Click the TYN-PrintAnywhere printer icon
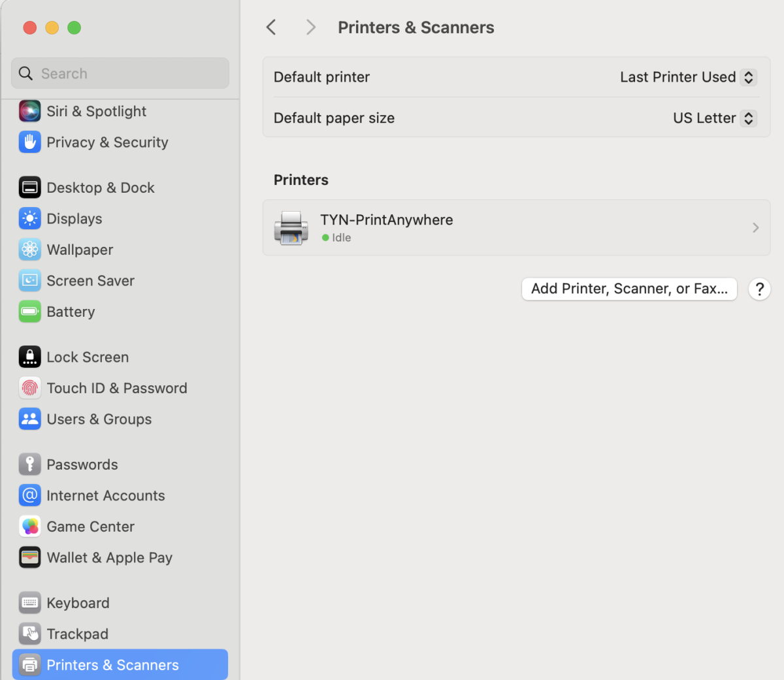Image resolution: width=784 pixels, height=680 pixels. pyautogui.click(x=291, y=228)
